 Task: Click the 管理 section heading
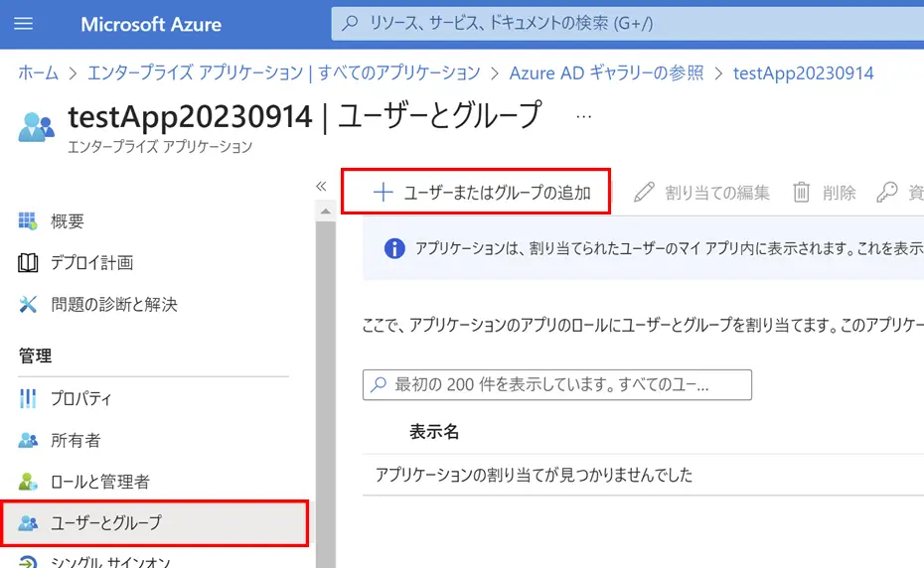(35, 355)
